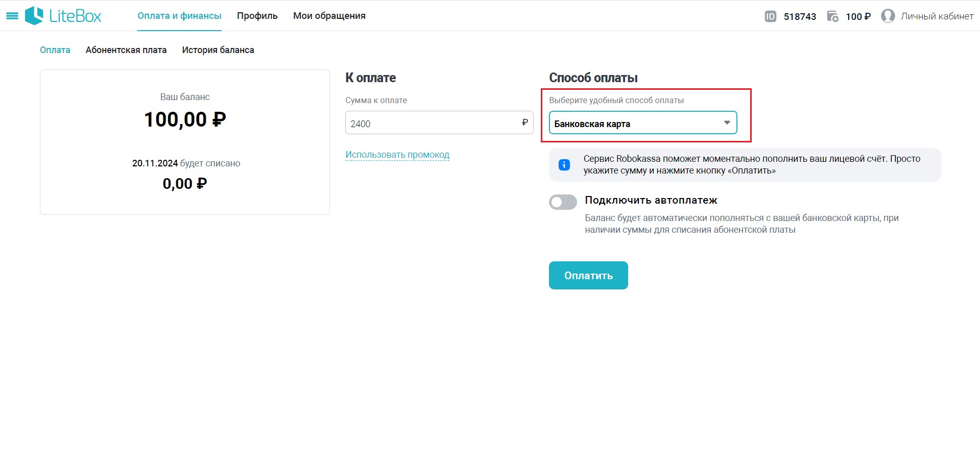Click the Способ оплаты heading

coord(593,78)
